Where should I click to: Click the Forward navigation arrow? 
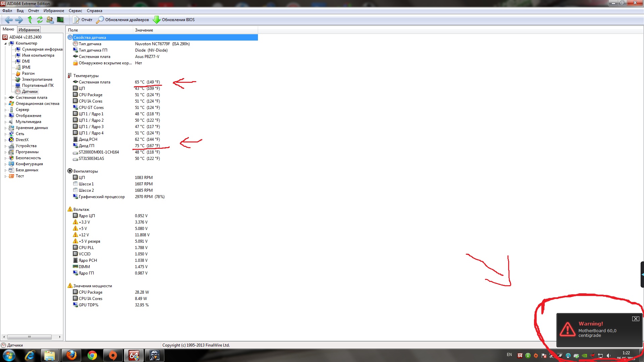(x=19, y=20)
